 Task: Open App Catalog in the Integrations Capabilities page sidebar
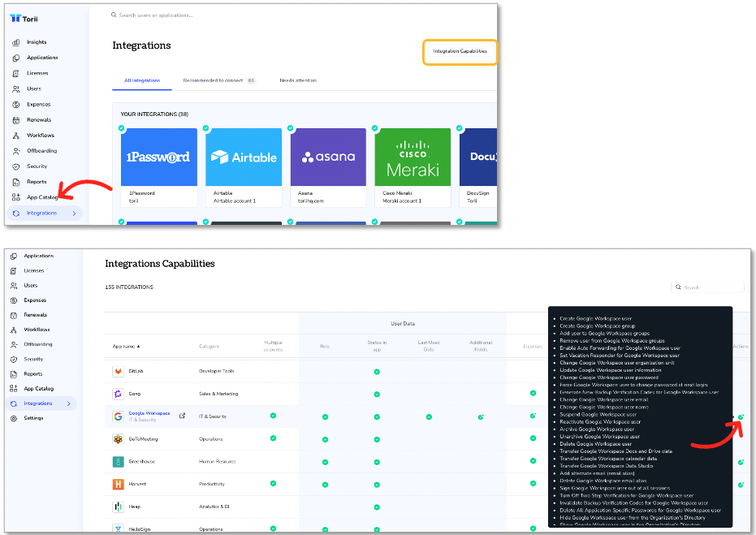pos(39,389)
